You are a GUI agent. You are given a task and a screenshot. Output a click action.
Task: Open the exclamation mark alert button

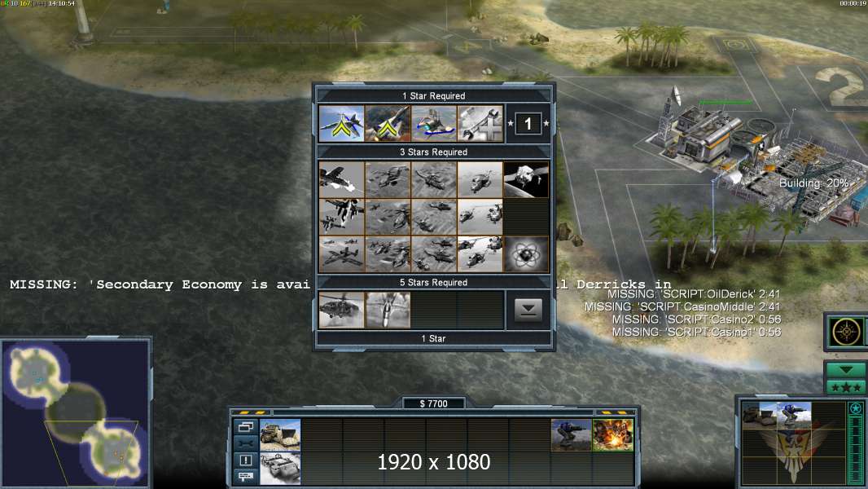(x=245, y=460)
